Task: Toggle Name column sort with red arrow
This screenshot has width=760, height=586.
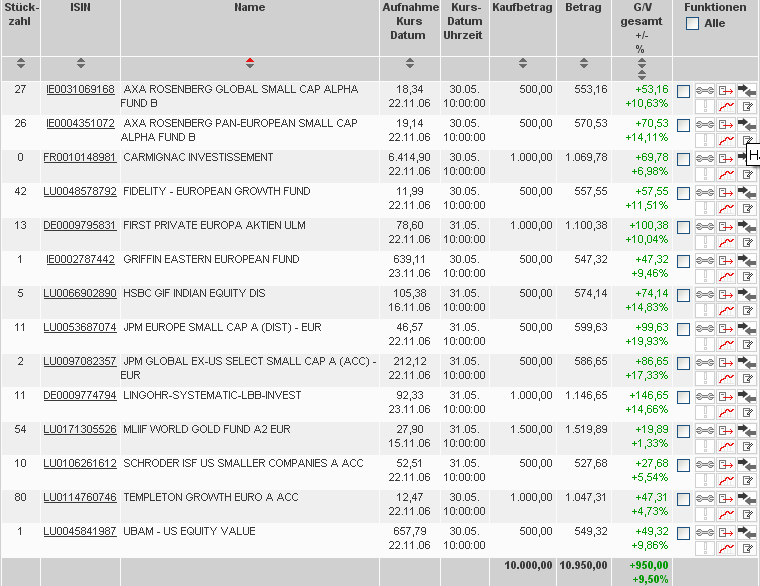Action: click(x=250, y=63)
